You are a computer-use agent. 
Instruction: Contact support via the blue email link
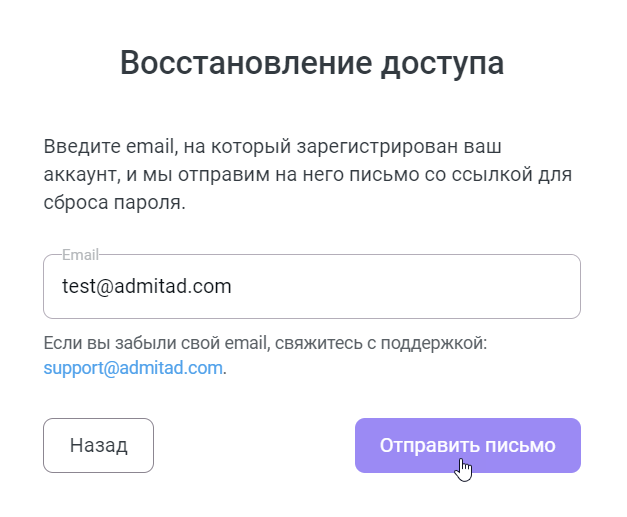tap(133, 368)
